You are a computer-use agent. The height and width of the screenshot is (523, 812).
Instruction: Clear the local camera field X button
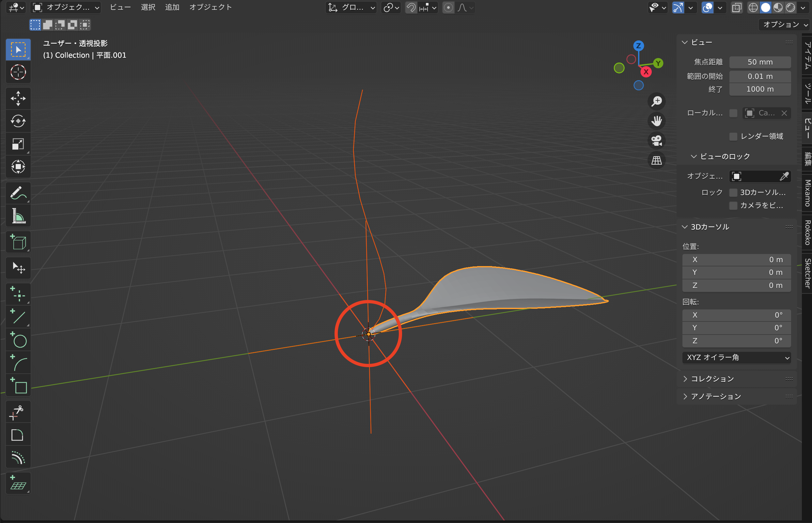point(784,113)
